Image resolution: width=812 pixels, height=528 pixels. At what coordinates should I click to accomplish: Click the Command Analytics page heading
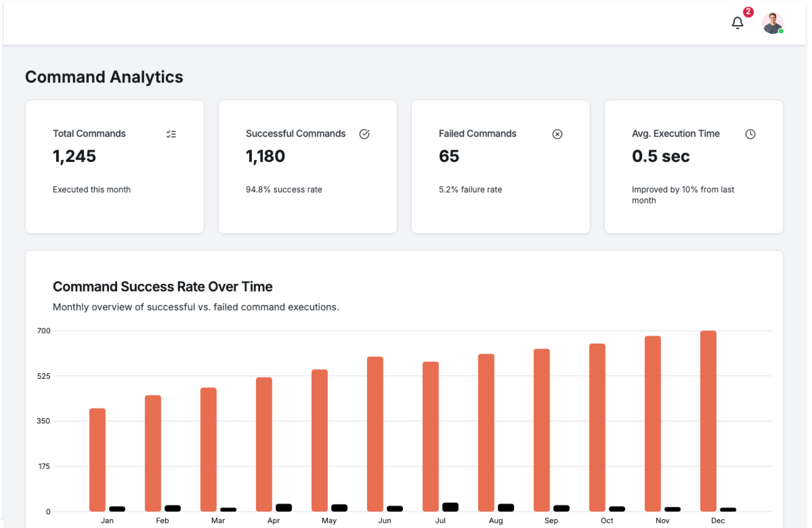click(x=104, y=77)
